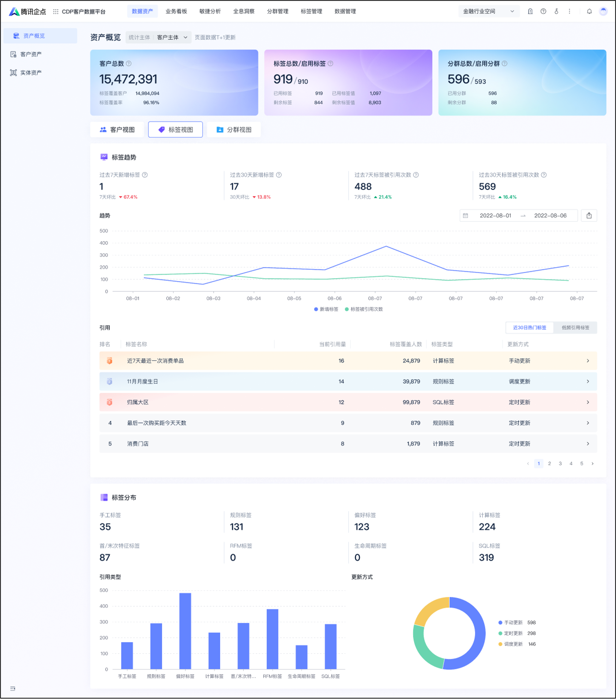The width and height of the screenshot is (616, 699).
Task: Open the user avatar menu
Action: tap(603, 11)
